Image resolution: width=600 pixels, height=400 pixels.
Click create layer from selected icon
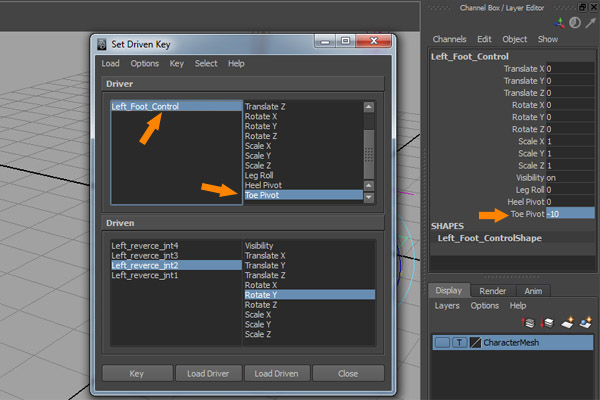tap(586, 322)
